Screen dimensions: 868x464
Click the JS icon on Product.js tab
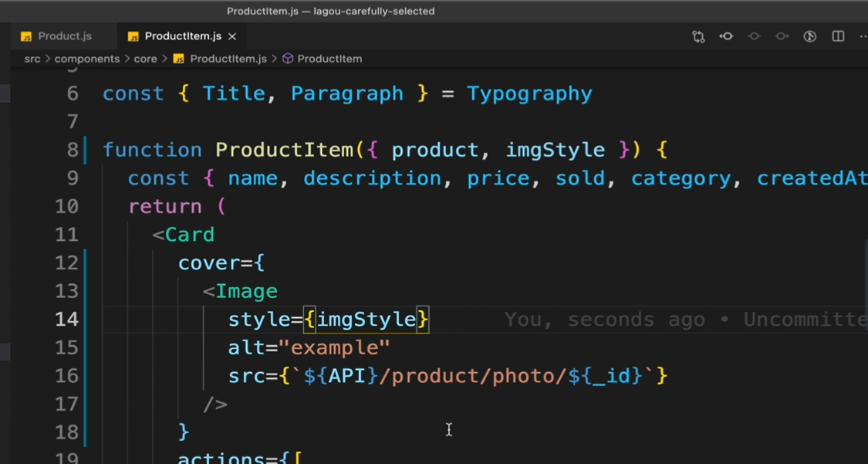click(26, 36)
